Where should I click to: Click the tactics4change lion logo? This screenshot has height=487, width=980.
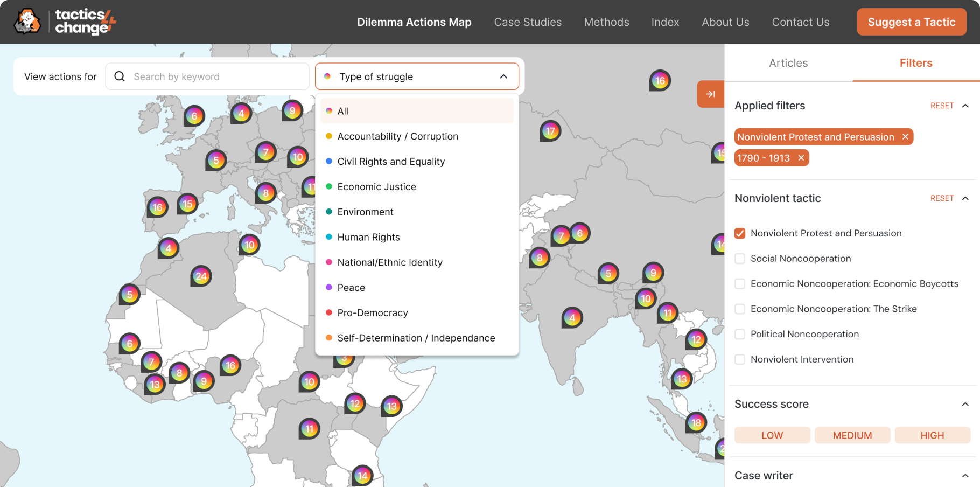26,22
